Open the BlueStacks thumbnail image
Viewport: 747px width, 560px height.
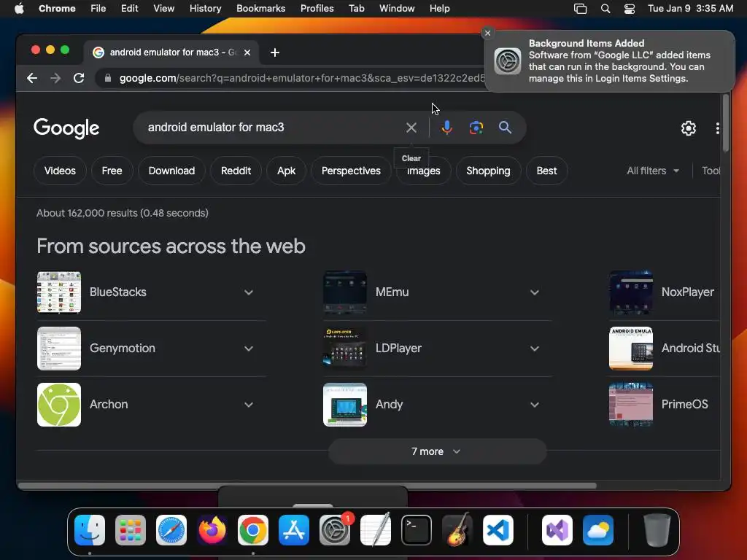coord(59,292)
